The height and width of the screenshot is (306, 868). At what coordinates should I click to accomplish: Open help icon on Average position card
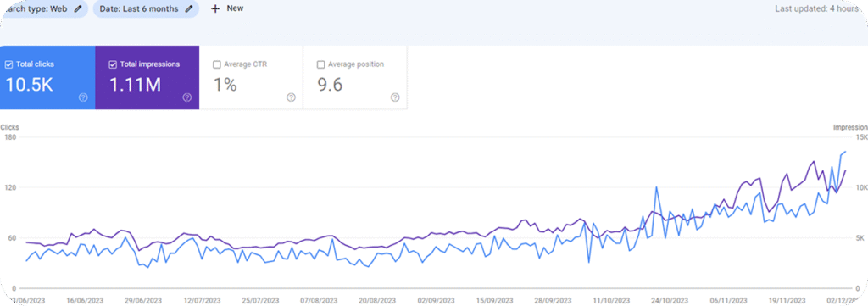395,97
